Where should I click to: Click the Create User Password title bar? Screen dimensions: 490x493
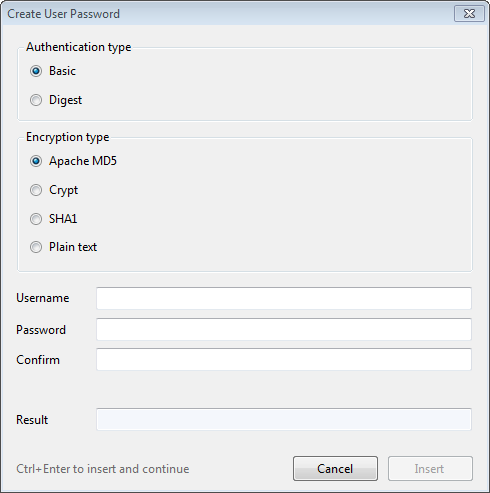227,14
